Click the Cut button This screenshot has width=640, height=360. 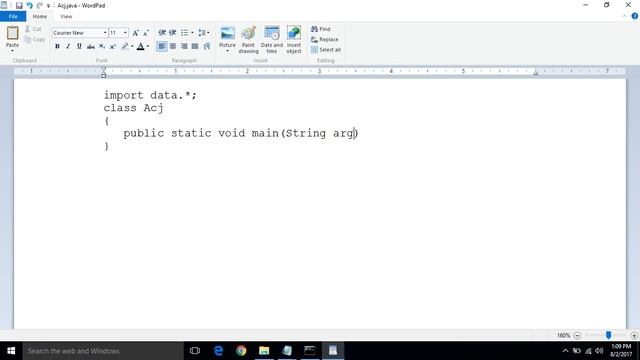click(x=34, y=29)
